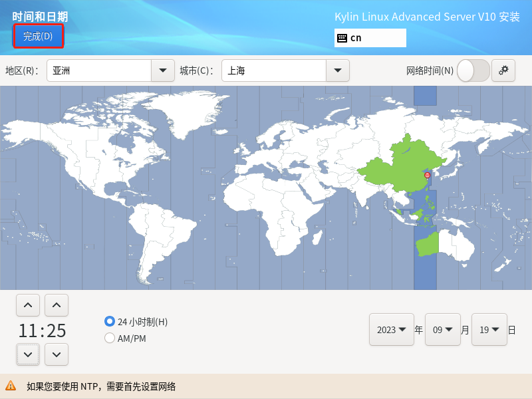
Task: Select the AM/PM radio button
Action: coord(110,338)
